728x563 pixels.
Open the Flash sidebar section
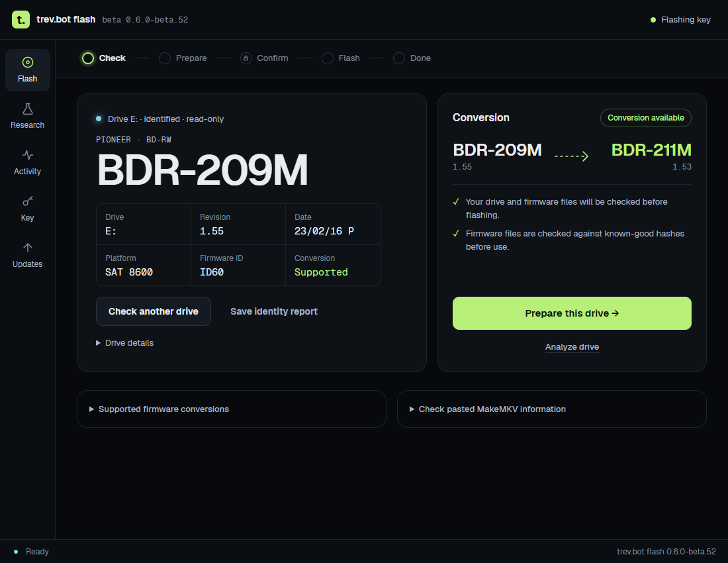(27, 70)
